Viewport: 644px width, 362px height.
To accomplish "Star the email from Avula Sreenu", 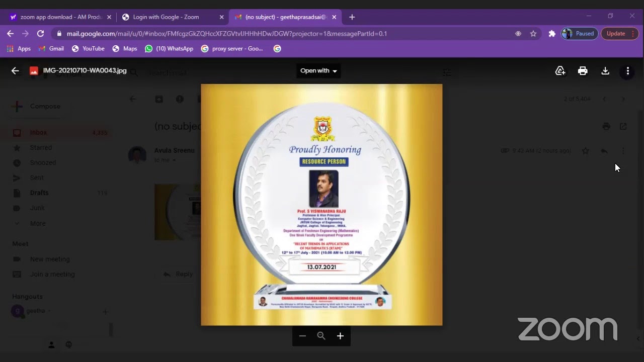I will click(x=586, y=151).
